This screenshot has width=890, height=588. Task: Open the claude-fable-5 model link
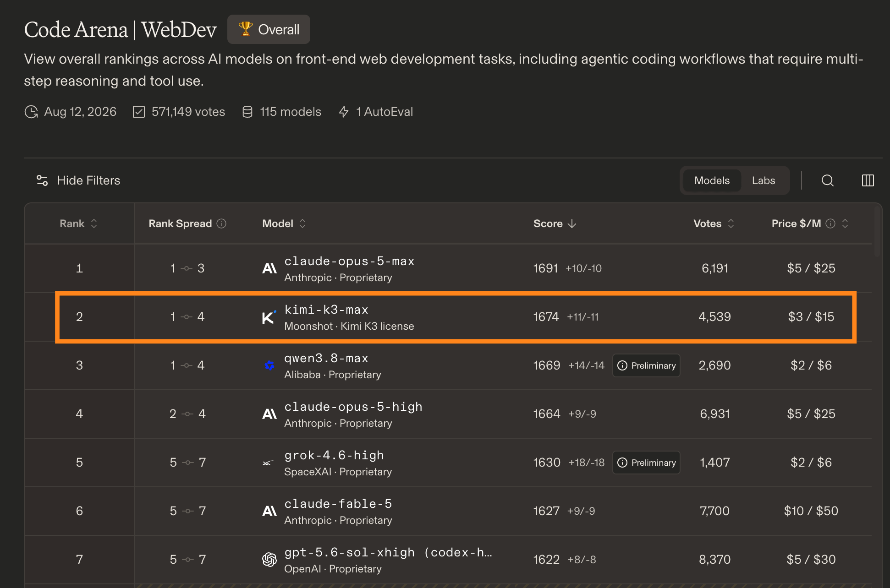click(338, 504)
